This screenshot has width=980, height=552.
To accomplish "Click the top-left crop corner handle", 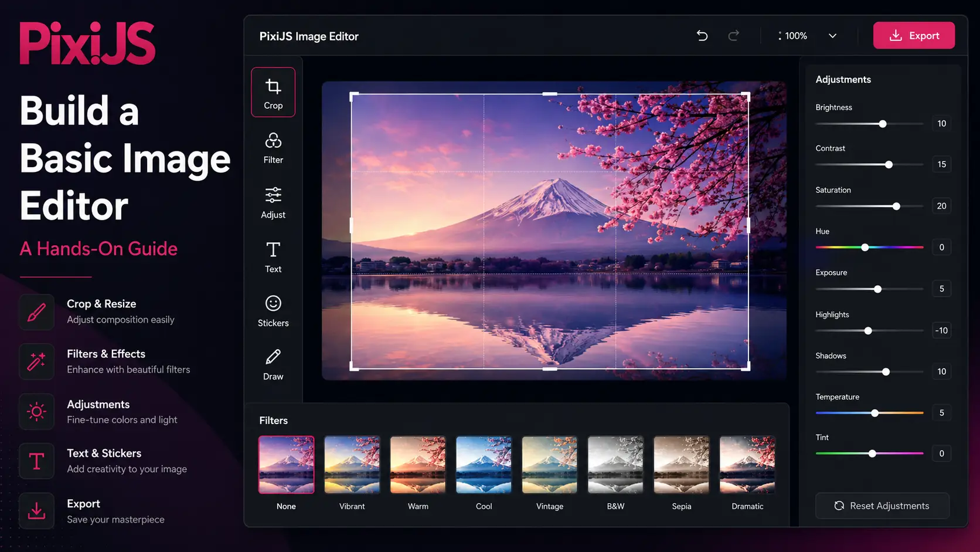I will pyautogui.click(x=353, y=96).
